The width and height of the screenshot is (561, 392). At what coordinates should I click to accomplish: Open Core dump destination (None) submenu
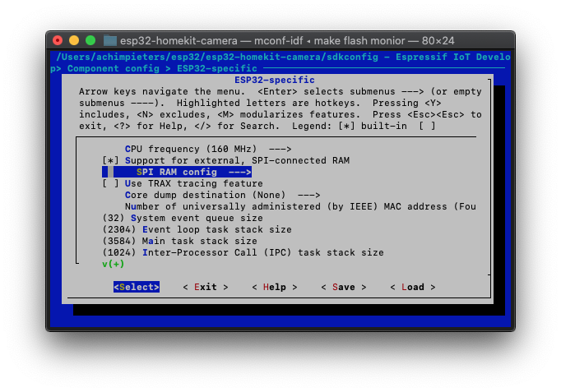pyautogui.click(x=222, y=195)
